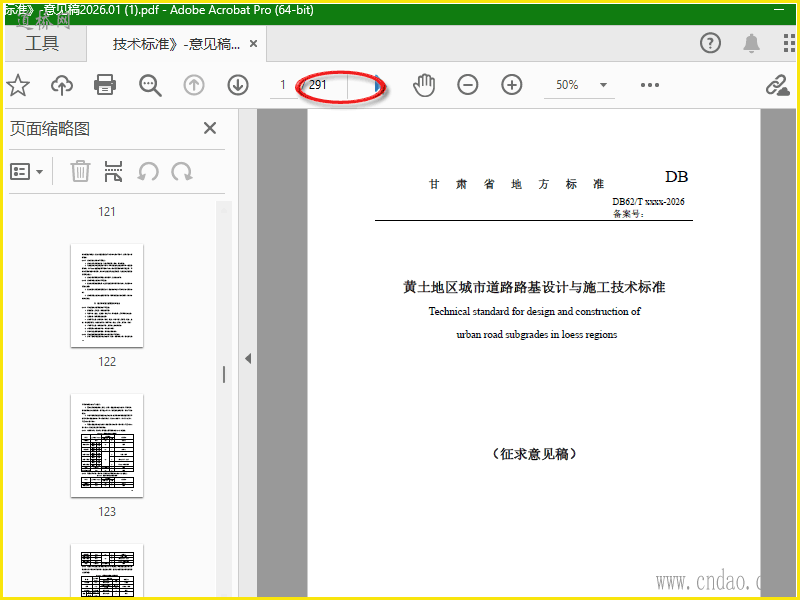Click the line 'urban road subgrades in loess regions'
This screenshot has height=600, width=800.
tap(537, 335)
